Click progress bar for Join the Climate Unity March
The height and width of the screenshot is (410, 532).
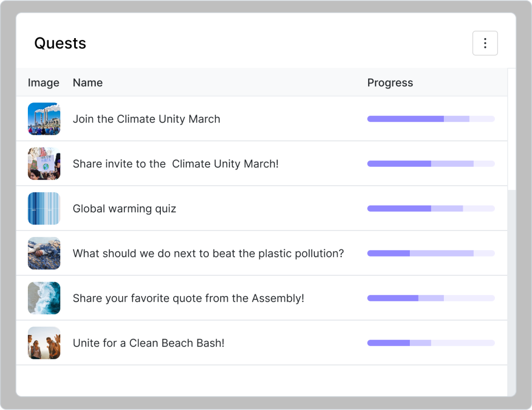click(x=430, y=119)
